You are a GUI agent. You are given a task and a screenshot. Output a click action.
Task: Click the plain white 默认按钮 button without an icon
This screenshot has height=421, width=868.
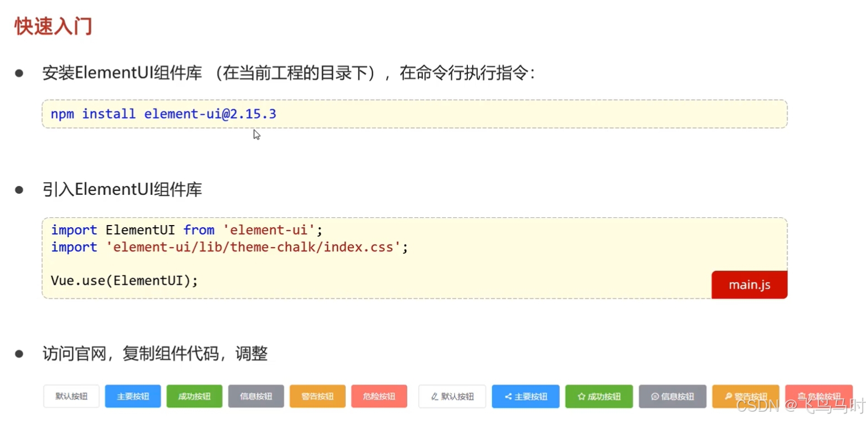click(x=72, y=396)
